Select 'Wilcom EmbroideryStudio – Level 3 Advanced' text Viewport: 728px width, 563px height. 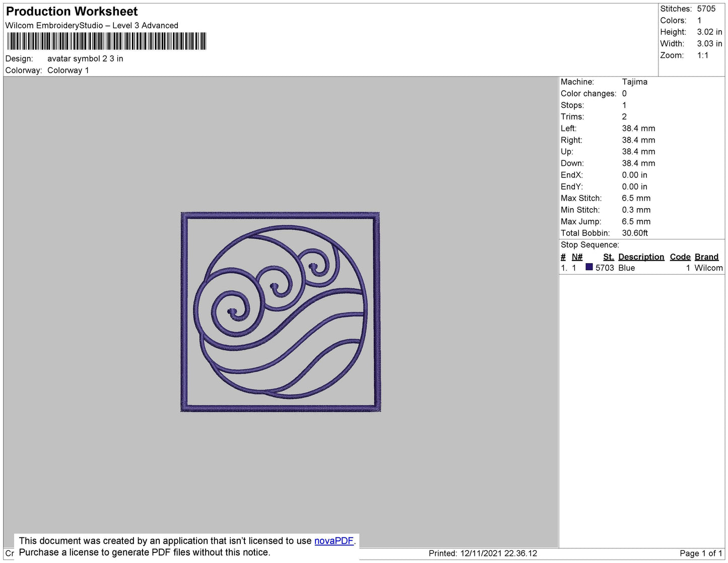click(x=92, y=25)
